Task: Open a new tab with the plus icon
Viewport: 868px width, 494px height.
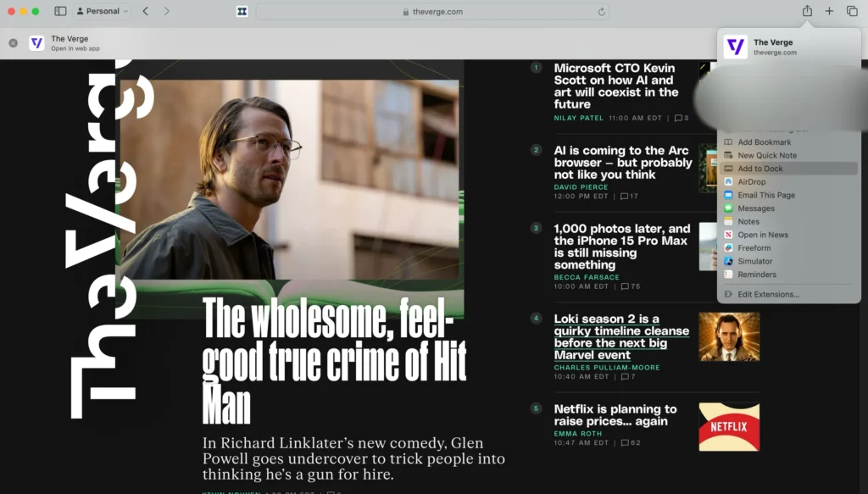Action: point(829,11)
